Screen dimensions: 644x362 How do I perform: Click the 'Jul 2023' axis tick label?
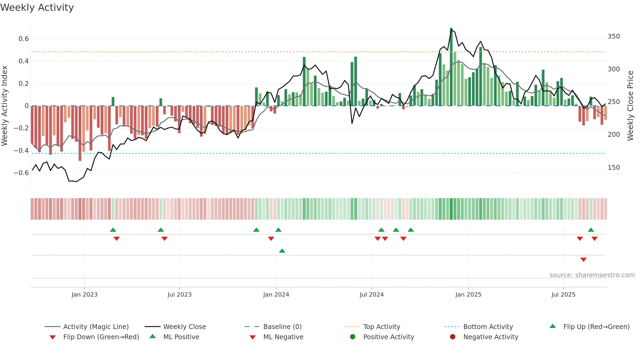tap(180, 294)
